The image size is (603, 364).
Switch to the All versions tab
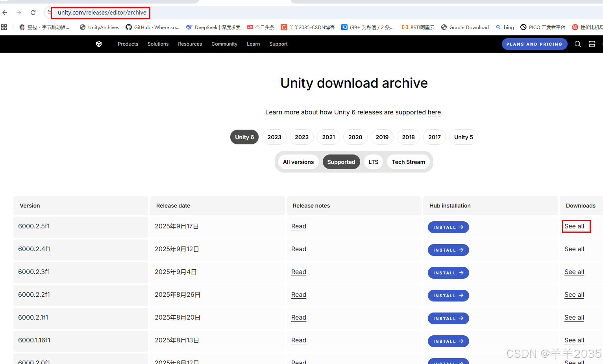pyautogui.click(x=298, y=162)
